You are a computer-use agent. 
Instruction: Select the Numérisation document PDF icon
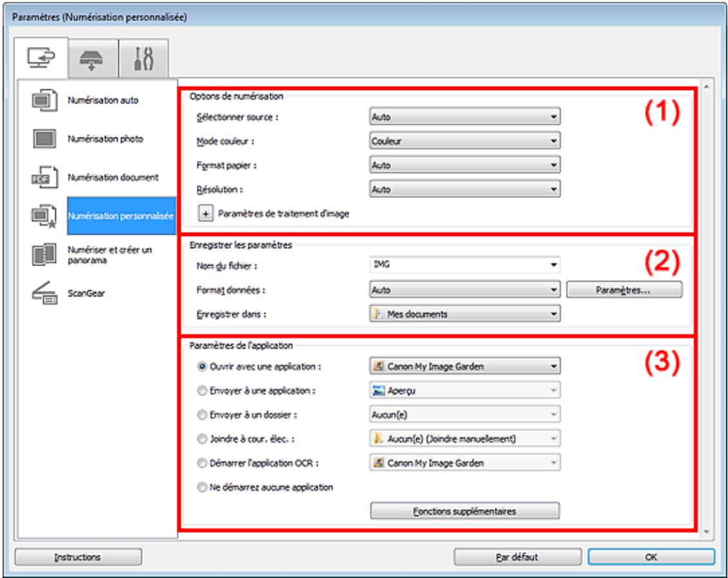(42, 175)
